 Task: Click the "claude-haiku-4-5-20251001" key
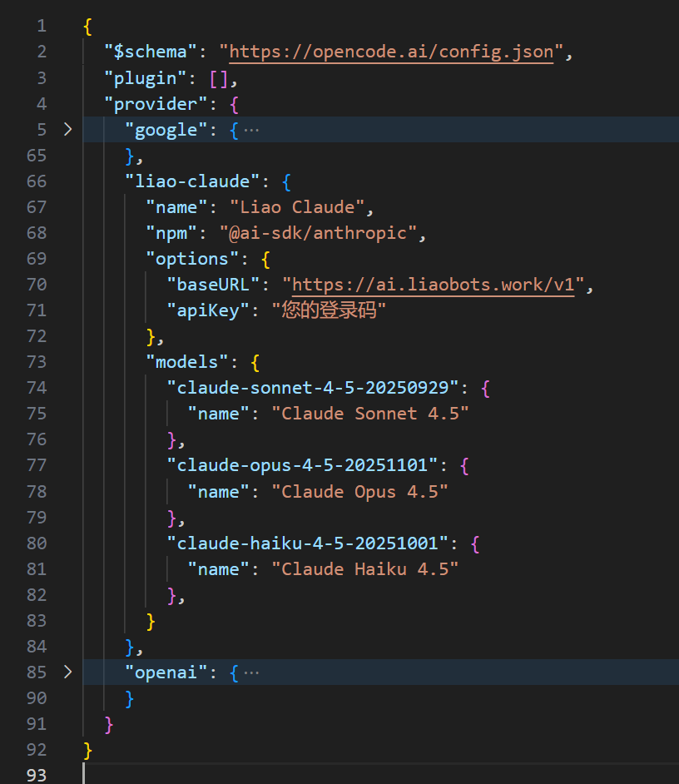click(308, 543)
